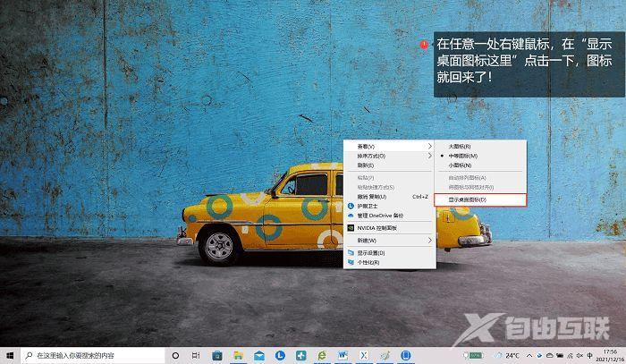Open the volume control in tray

pyautogui.click(x=579, y=355)
